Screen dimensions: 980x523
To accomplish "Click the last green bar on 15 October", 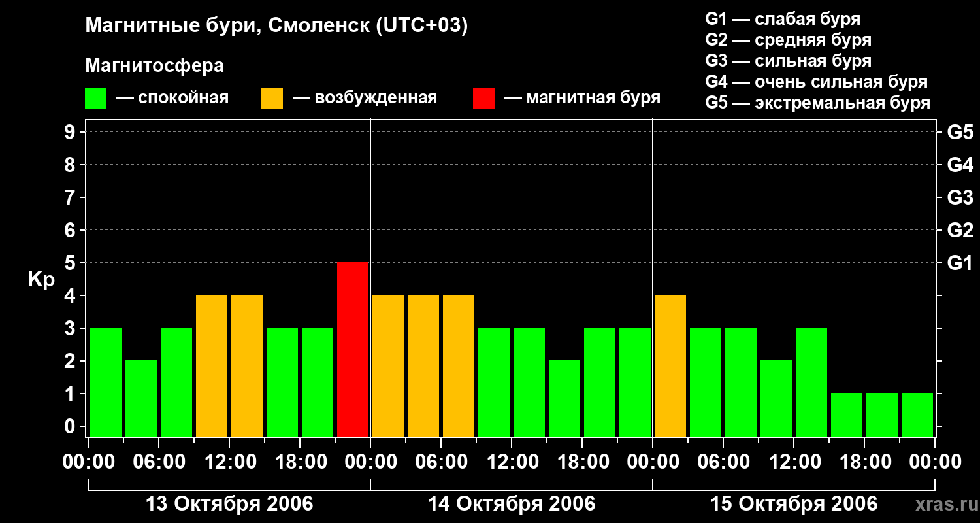I will point(917,414).
